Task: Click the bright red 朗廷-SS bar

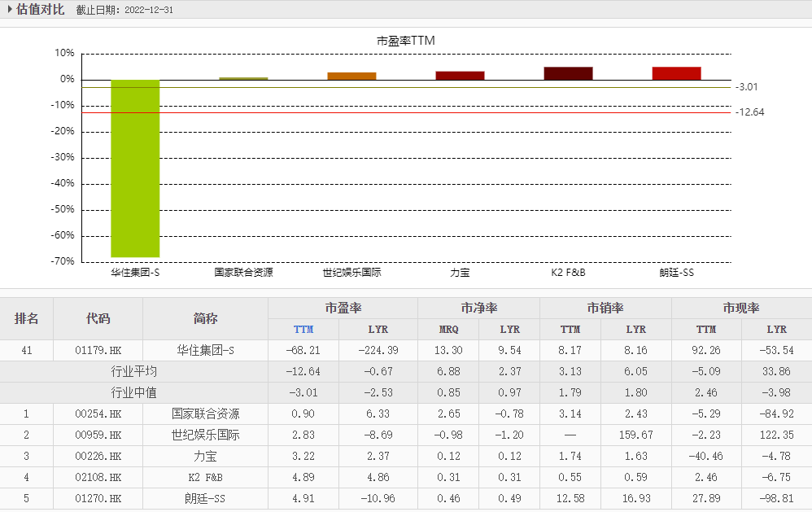Action: click(x=676, y=73)
